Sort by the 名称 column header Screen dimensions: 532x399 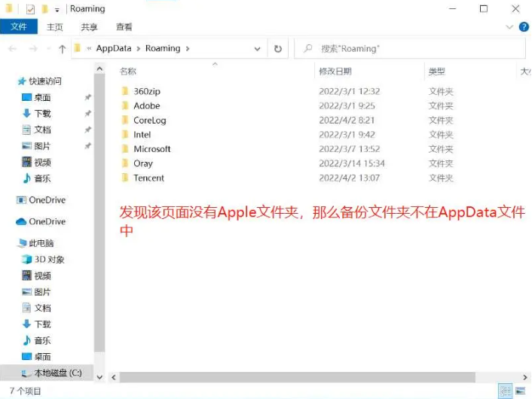pyautogui.click(x=128, y=72)
